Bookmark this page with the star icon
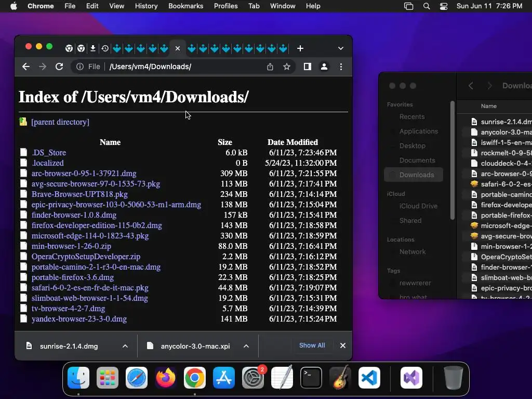Viewport: 532px width, 399px height. point(287,66)
